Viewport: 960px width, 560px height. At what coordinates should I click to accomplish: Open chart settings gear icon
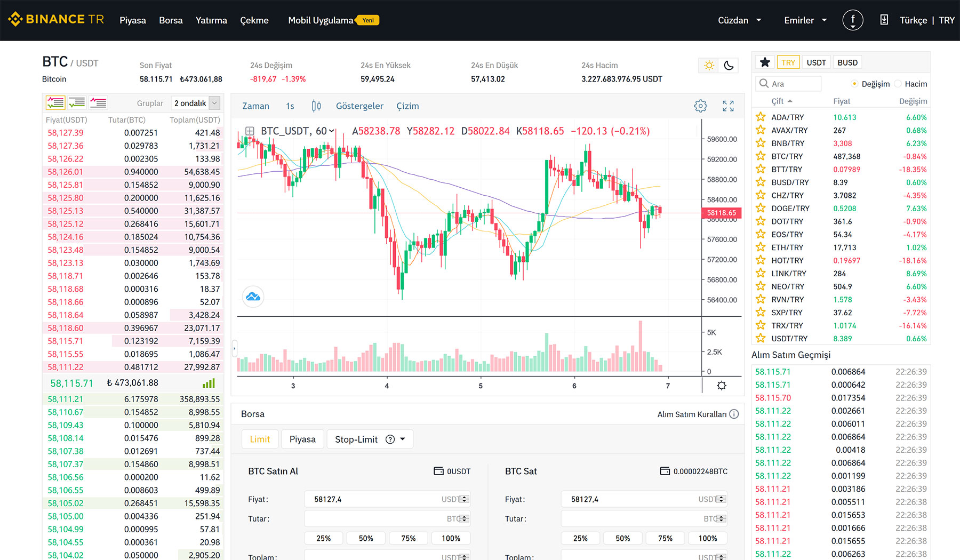click(x=700, y=106)
